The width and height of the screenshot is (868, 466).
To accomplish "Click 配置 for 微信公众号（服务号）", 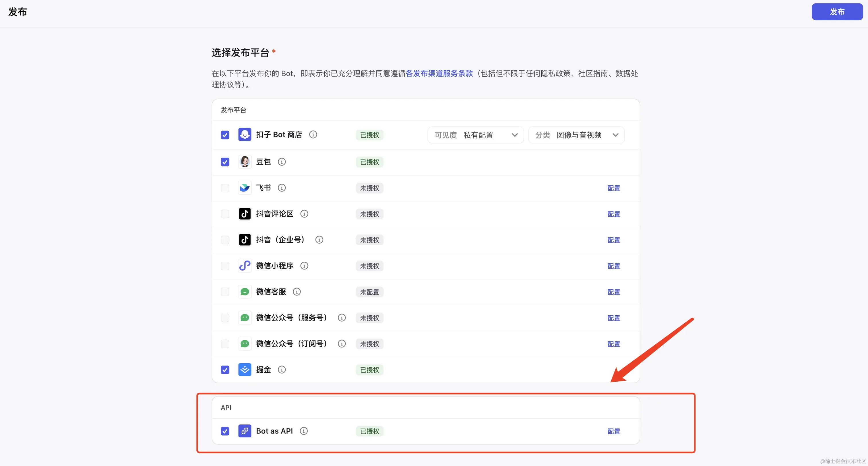I will pos(614,318).
